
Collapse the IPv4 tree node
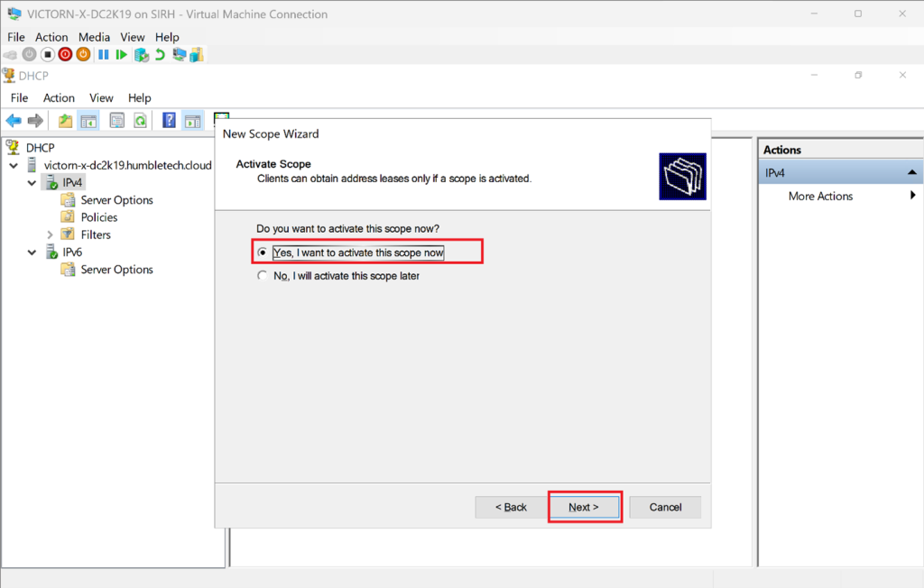point(32,183)
